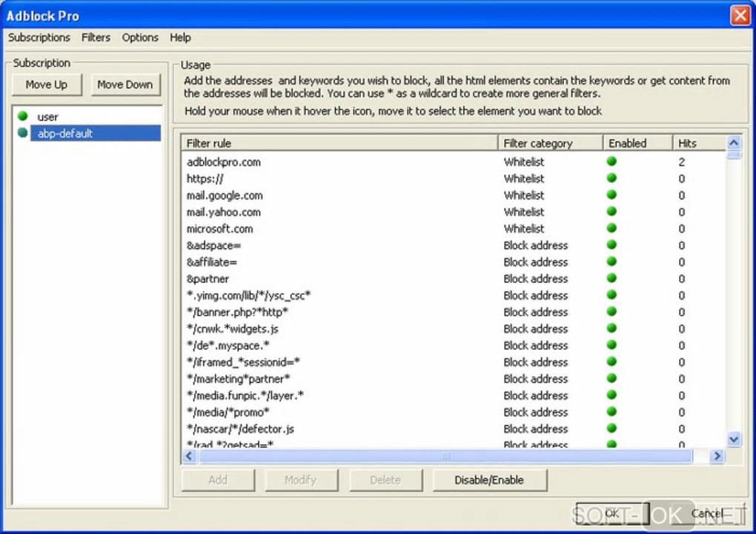Open the Options menu

(x=140, y=38)
